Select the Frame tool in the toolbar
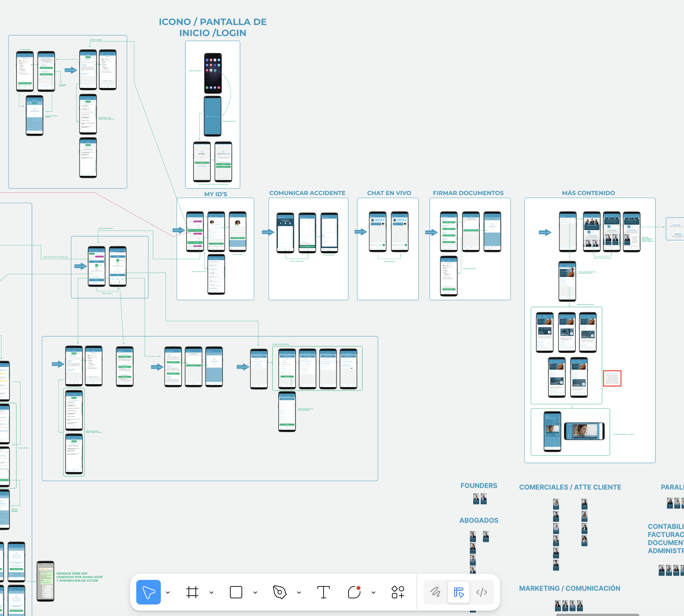 click(x=192, y=592)
